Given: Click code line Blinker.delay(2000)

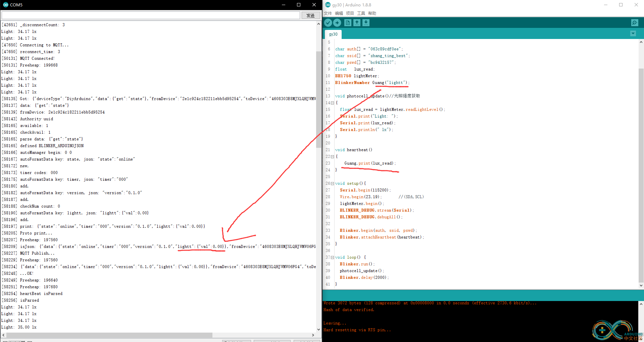Looking at the screenshot, I should tap(364, 277).
